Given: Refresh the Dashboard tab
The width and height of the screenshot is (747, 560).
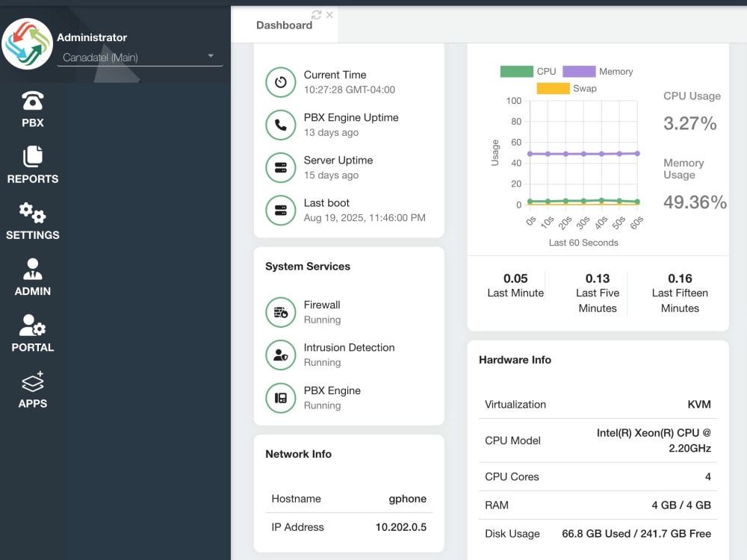Looking at the screenshot, I should (316, 15).
